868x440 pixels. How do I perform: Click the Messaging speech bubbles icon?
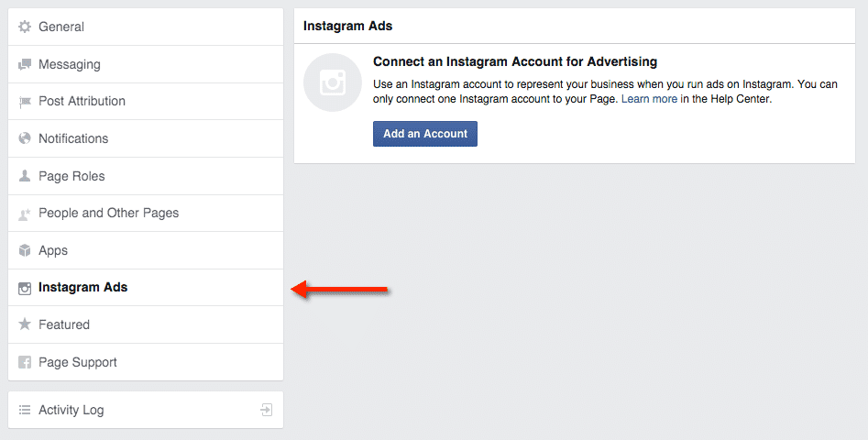[x=25, y=65]
